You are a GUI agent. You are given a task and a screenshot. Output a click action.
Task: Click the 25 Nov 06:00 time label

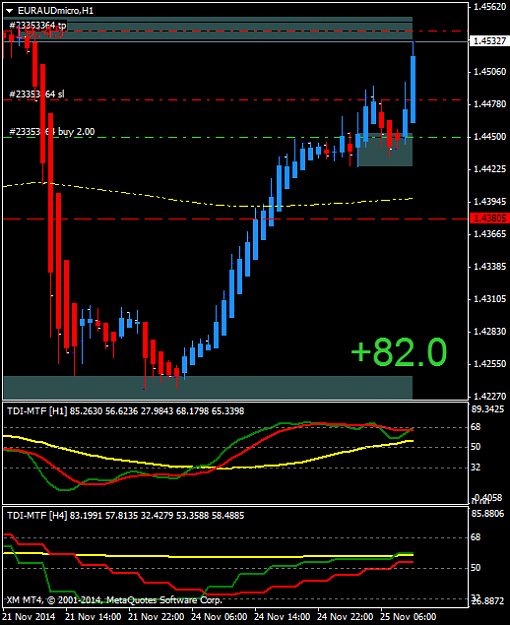click(x=408, y=617)
